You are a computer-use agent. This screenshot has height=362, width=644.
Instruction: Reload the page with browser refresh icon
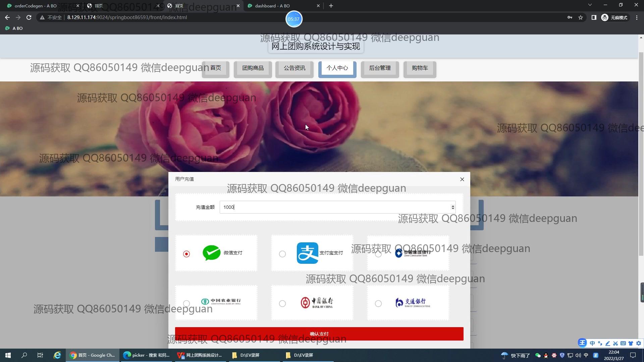tap(29, 17)
